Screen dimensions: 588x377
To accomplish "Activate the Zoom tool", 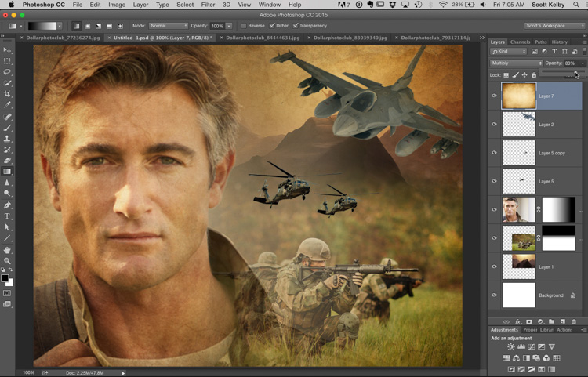I will 8,260.
